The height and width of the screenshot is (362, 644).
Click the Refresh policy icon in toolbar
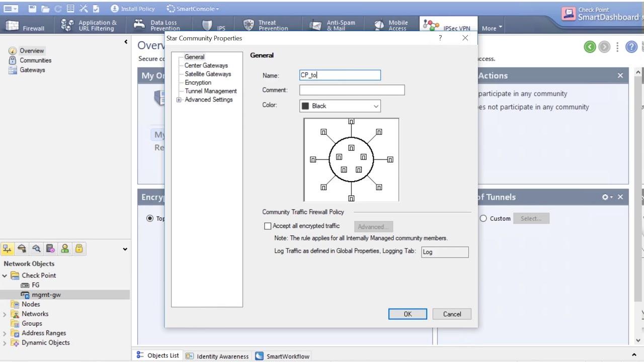coord(58,9)
